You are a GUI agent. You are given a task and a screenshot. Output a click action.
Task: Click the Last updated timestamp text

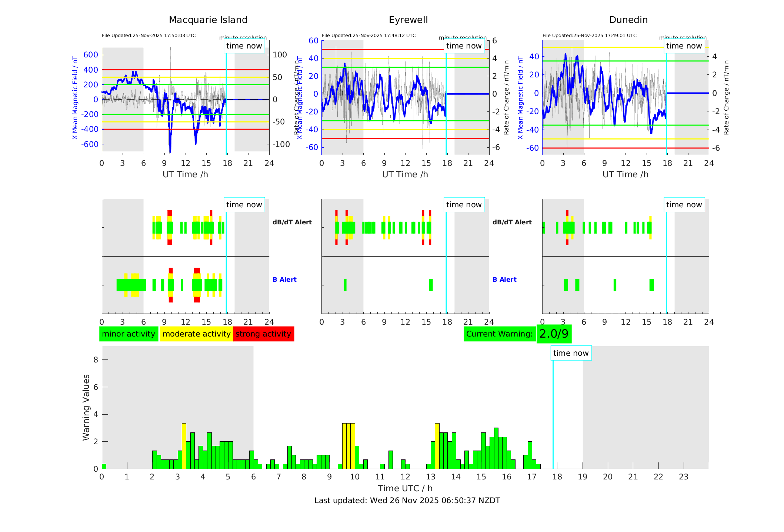click(x=407, y=501)
